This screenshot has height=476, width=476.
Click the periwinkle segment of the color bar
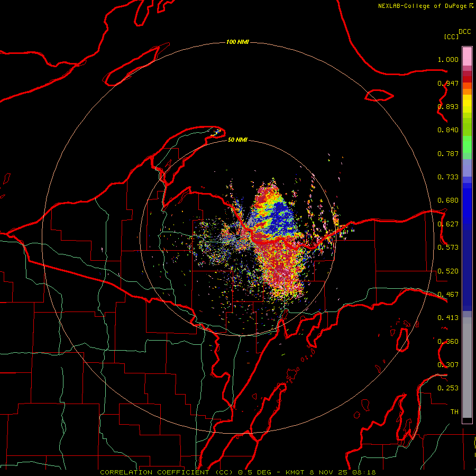(467, 168)
